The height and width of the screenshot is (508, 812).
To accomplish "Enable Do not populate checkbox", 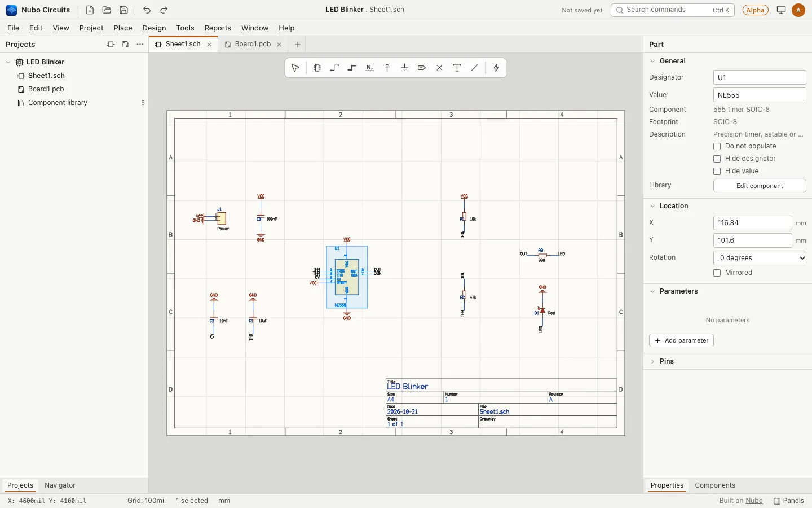I will pyautogui.click(x=717, y=146).
